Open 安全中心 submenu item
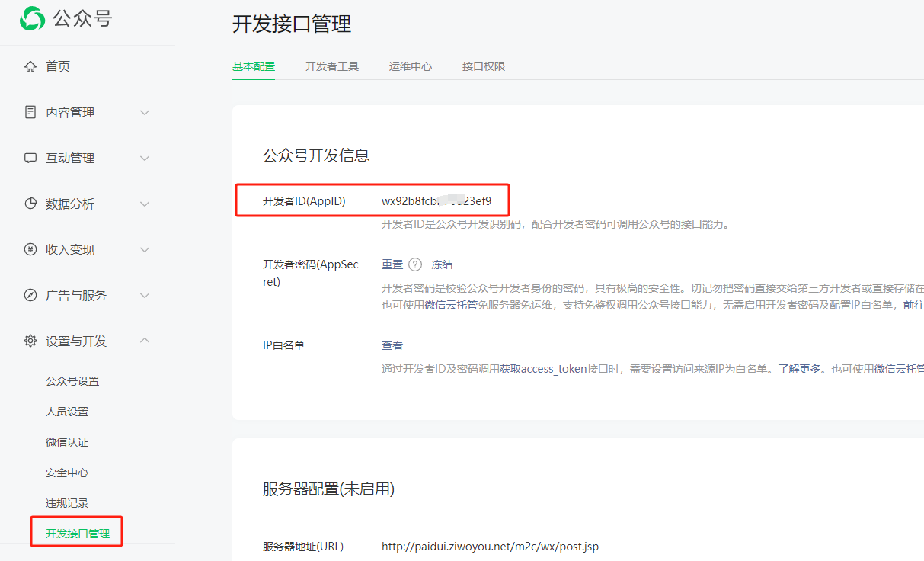This screenshot has height=561, width=924. (x=67, y=473)
